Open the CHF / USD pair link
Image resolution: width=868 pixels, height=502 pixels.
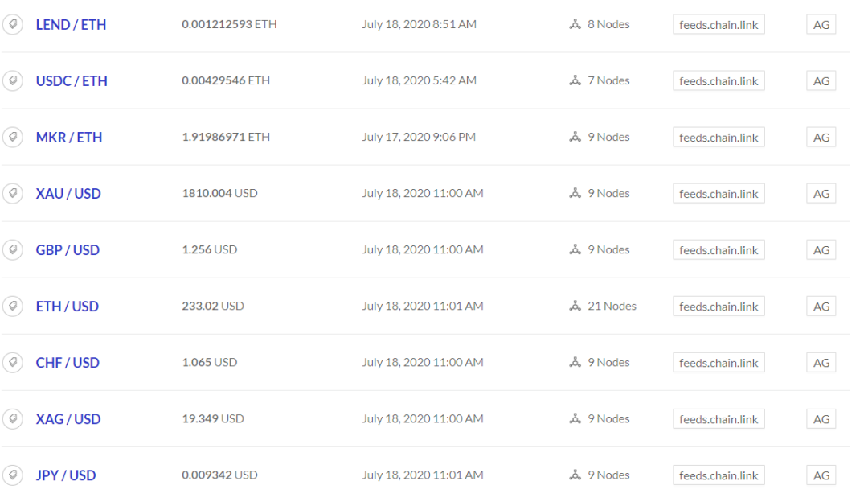68,363
